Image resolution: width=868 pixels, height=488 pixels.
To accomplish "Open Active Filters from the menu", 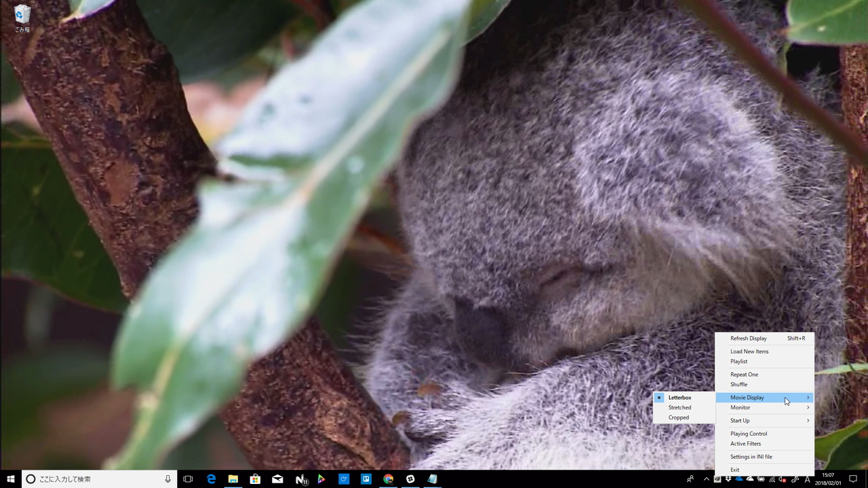I will click(765, 443).
